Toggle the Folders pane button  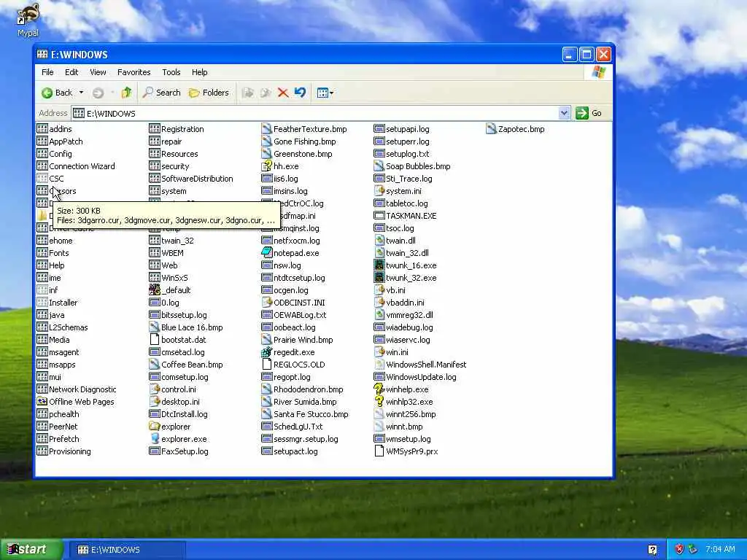209,93
